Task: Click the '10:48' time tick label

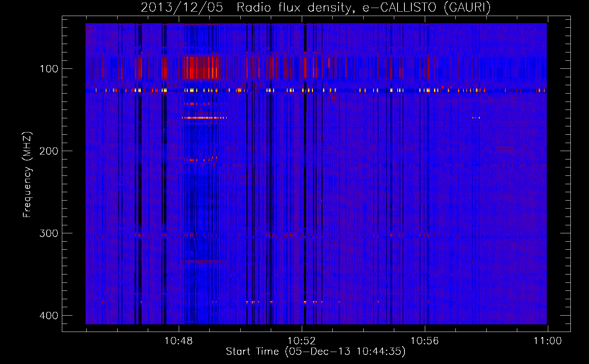Action: [x=178, y=341]
